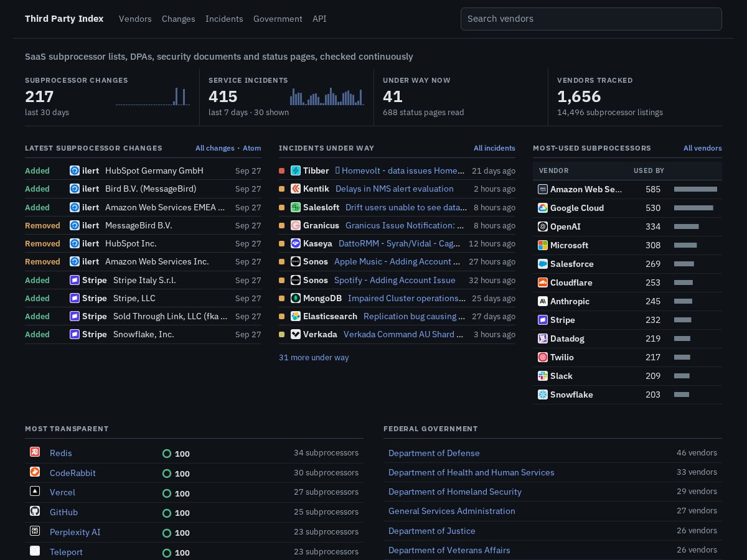The width and height of the screenshot is (747, 560).
Task: Click the Snowflake, Inc. change row text
Action: 144,334
